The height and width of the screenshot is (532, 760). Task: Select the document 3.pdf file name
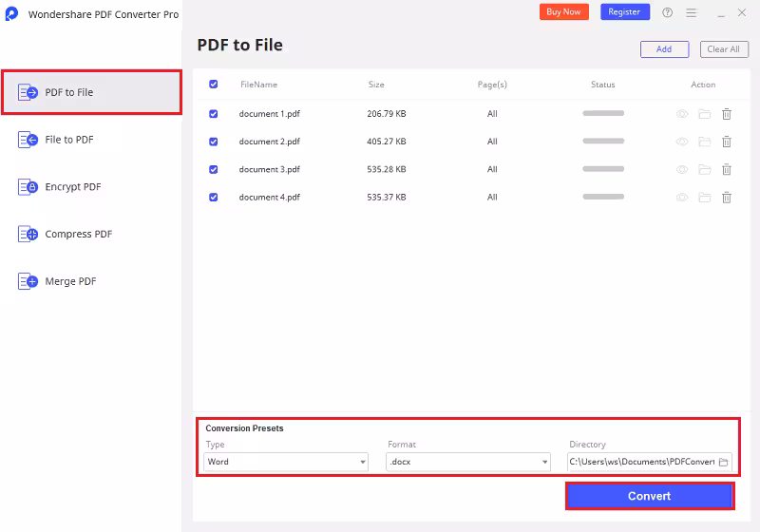(270, 170)
